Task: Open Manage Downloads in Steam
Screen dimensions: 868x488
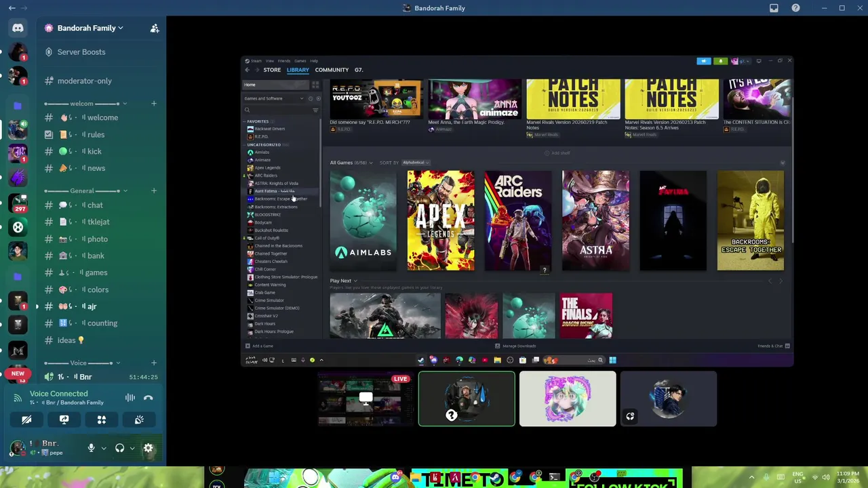Action: click(515, 346)
